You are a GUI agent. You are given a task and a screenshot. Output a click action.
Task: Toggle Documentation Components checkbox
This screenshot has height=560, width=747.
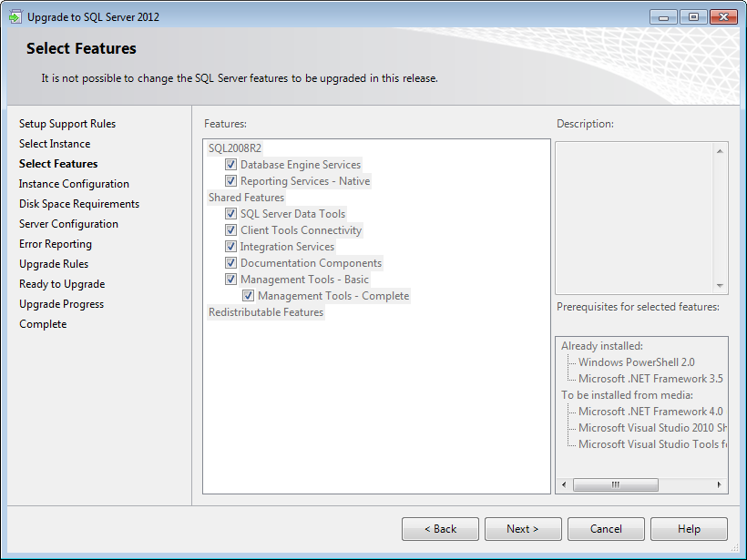231,263
